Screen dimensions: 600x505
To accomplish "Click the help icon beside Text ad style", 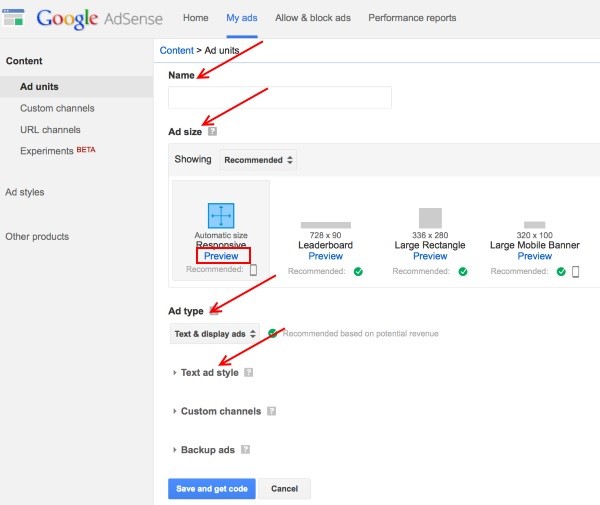I will click(249, 372).
